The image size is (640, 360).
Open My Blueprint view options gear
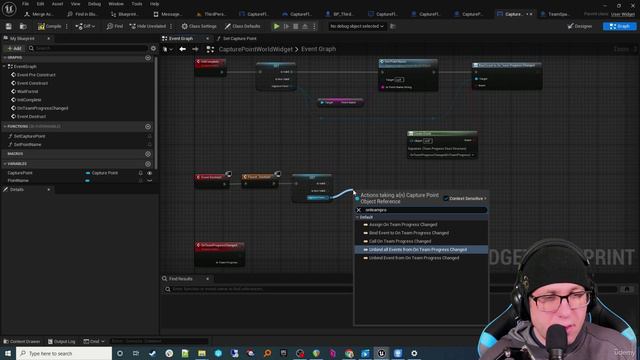[x=153, y=48]
